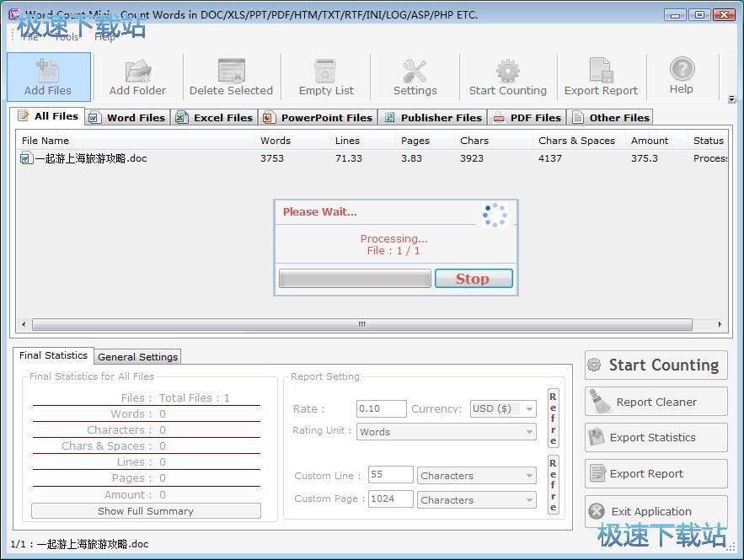Click the large Start Counting button
Image resolution: width=744 pixels, height=560 pixels.
click(656, 365)
